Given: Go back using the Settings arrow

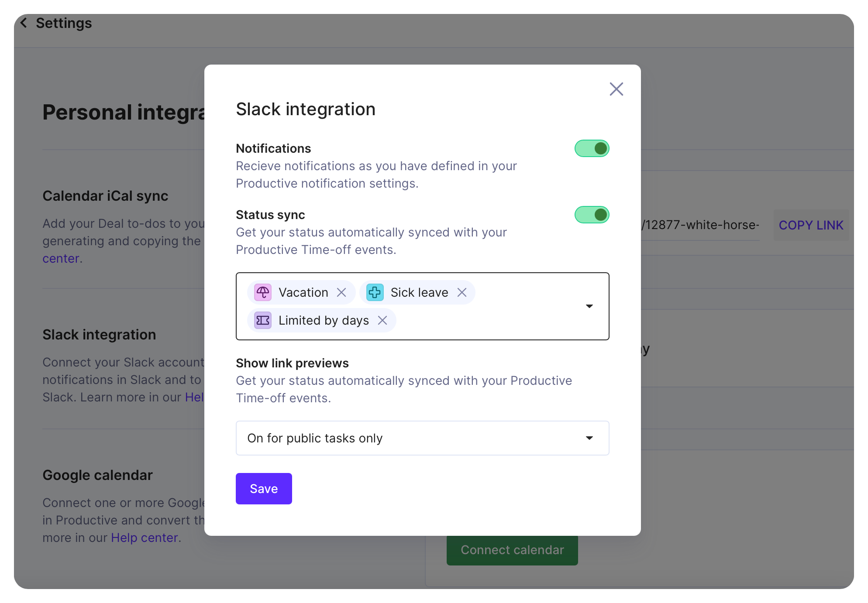Looking at the screenshot, I should point(24,23).
